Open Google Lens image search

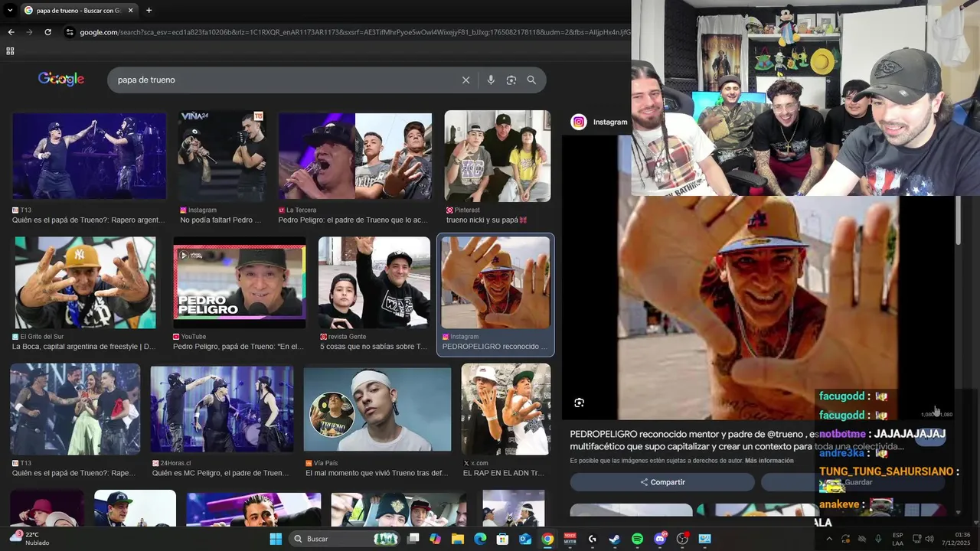[x=511, y=80]
